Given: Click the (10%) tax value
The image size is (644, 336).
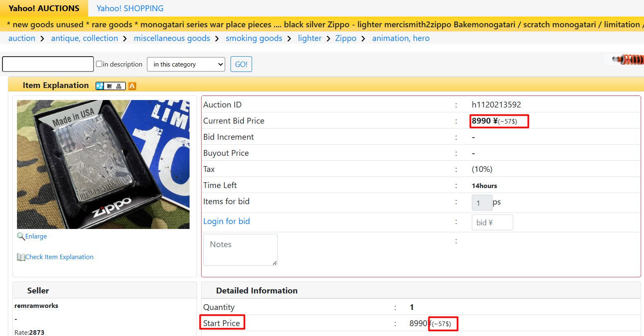Looking at the screenshot, I should click(x=482, y=169).
